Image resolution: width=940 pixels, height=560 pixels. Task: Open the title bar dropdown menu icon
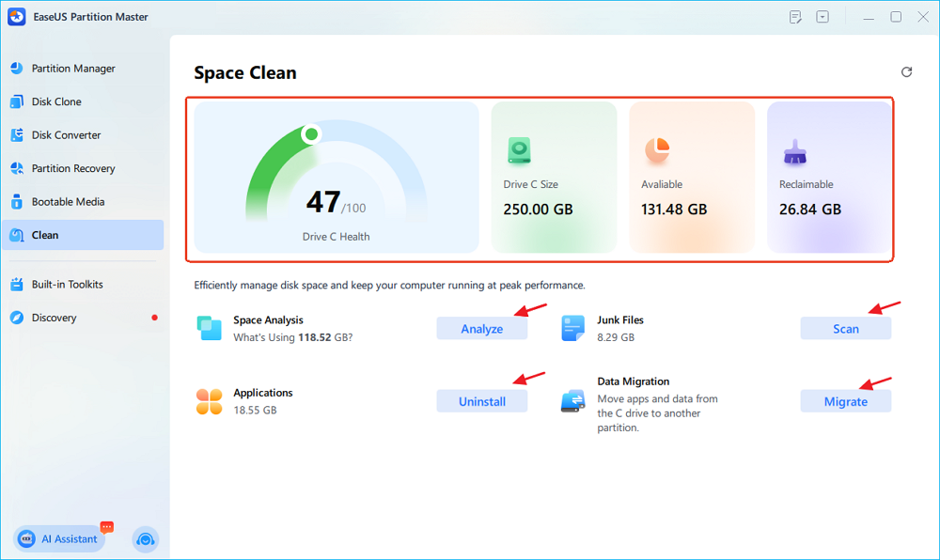[822, 17]
